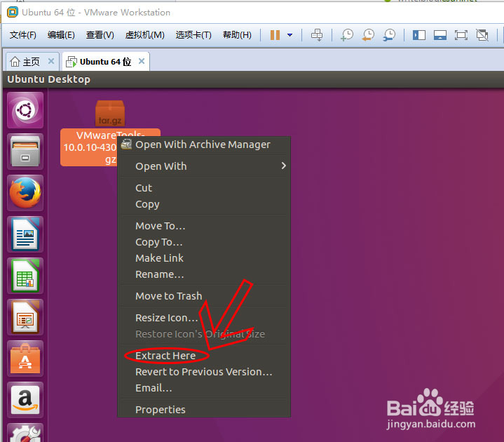Choose Copy in the context menu
Image resolution: width=504 pixels, height=442 pixels.
point(204,204)
